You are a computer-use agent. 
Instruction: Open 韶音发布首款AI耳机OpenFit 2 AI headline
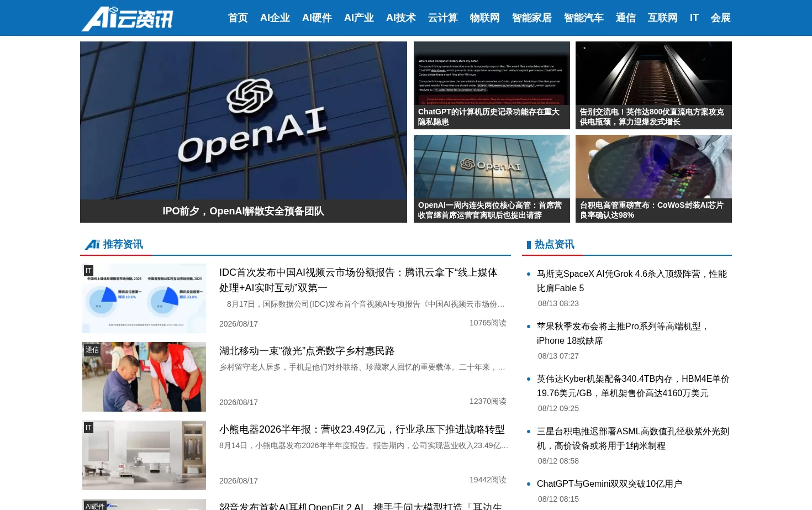pyautogui.click(x=361, y=506)
